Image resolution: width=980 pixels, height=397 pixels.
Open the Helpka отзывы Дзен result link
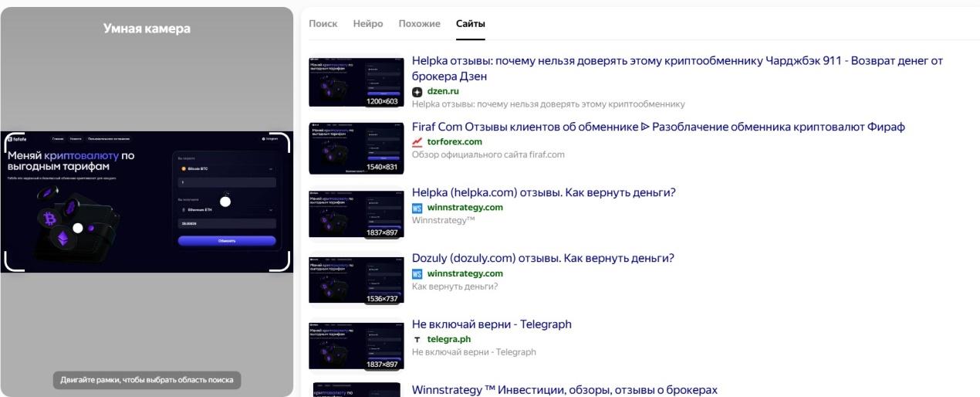pos(678,69)
